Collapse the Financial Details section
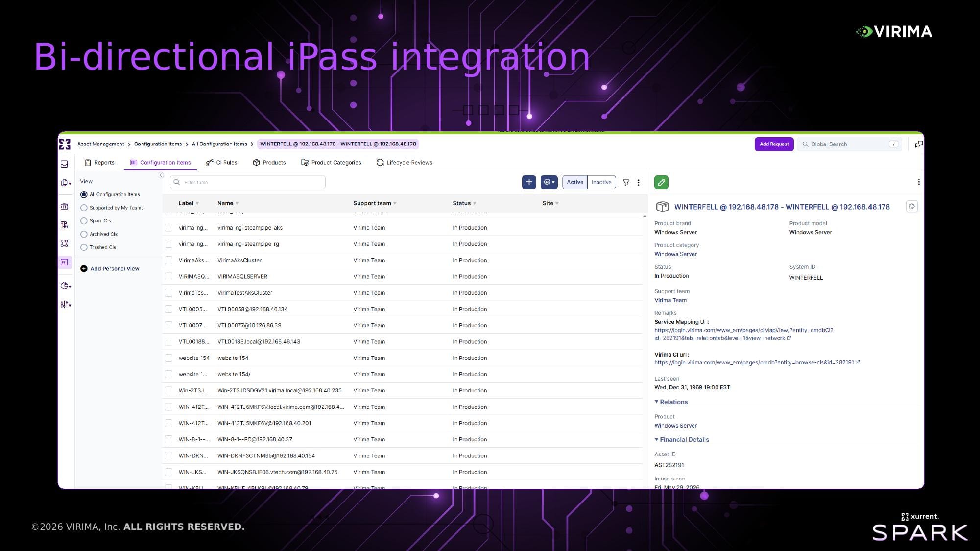980x551 pixels. pos(682,439)
